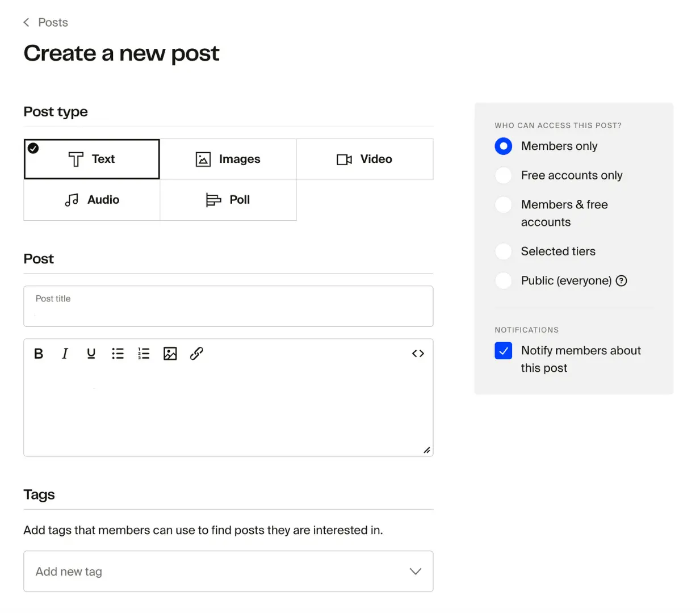700x613 pixels.
Task: Choose Free accounts only access
Action: (x=503, y=175)
